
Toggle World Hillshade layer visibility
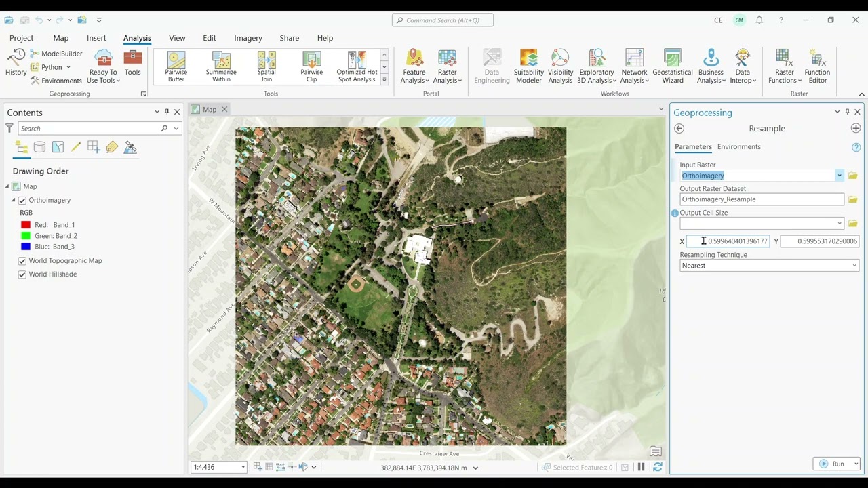pyautogui.click(x=22, y=274)
